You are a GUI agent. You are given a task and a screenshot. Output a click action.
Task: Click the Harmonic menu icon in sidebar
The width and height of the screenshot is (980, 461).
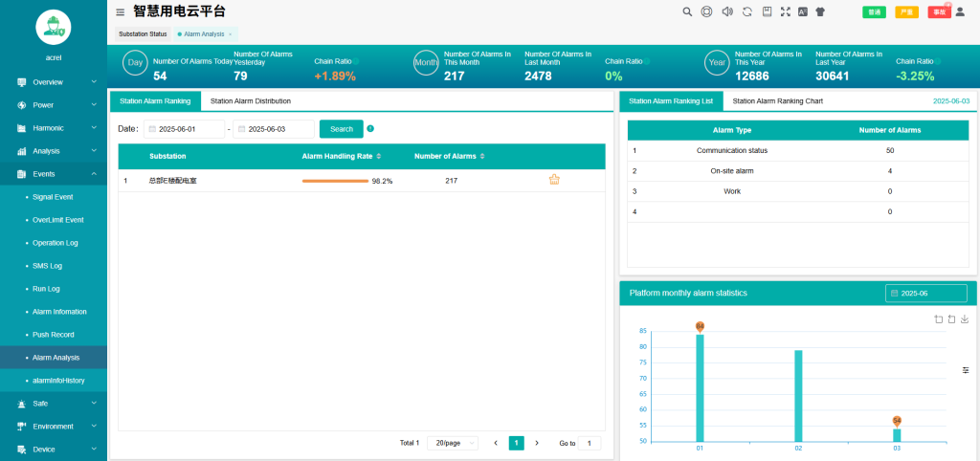22,128
